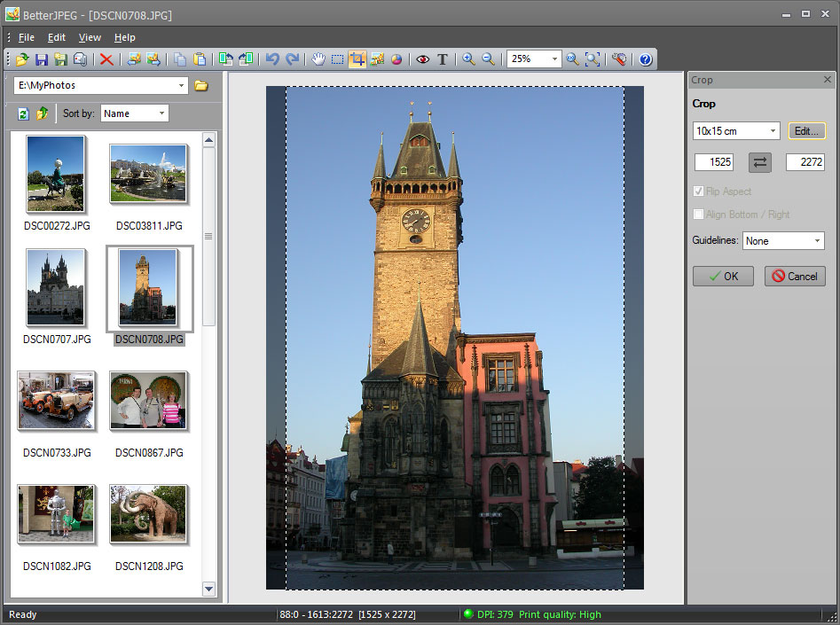Select thumbnail DSCN0733.JPG with vintage cars

coord(56,401)
